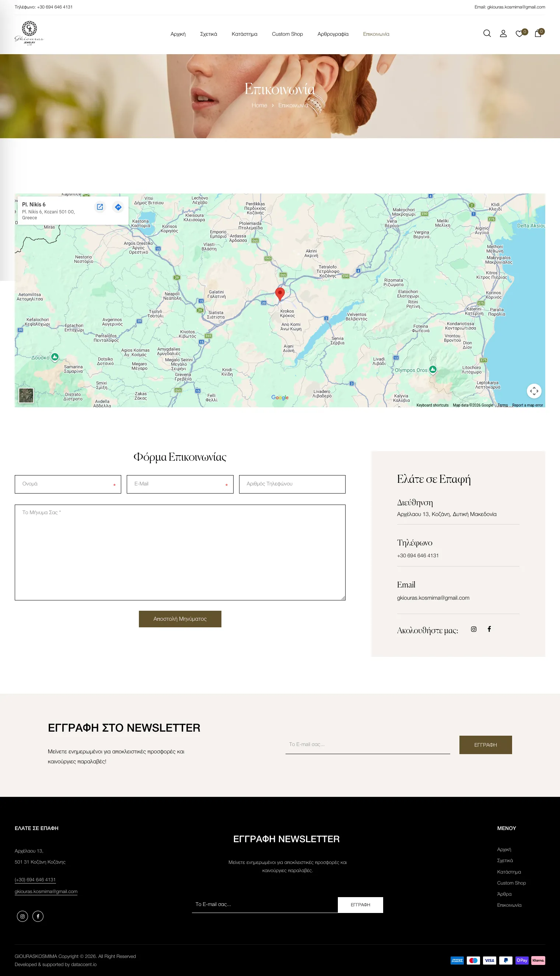The height and width of the screenshot is (976, 560).
Task: Click Report a map error link
Action: coord(527,405)
